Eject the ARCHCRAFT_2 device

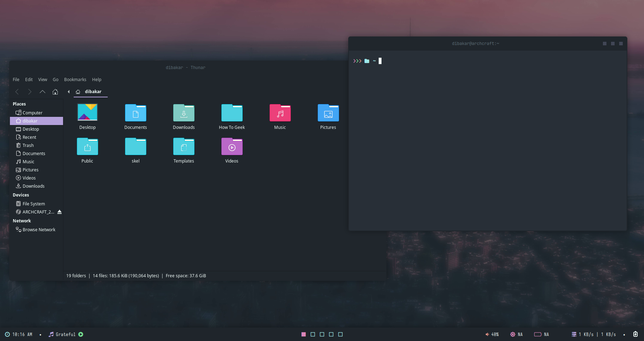click(60, 212)
